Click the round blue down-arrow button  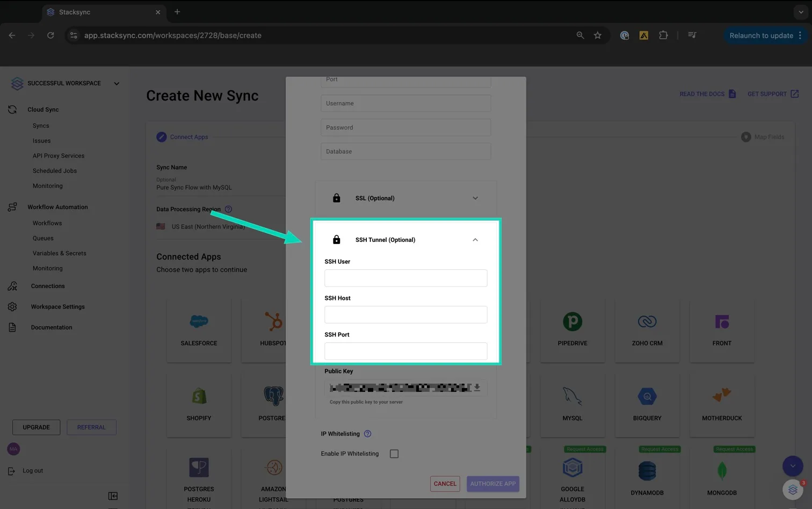point(793,466)
